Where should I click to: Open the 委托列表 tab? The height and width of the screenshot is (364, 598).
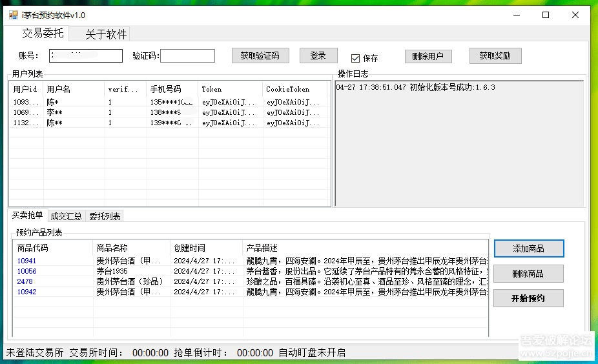pos(105,216)
